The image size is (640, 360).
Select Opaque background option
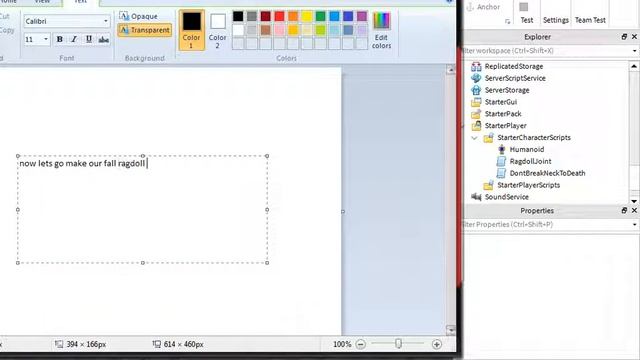coord(139,16)
